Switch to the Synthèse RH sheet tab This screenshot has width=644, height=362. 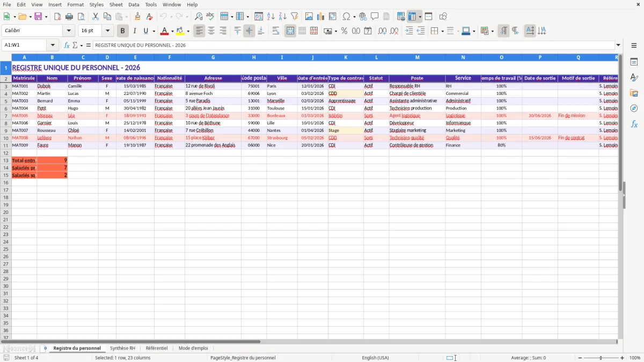coord(122,348)
